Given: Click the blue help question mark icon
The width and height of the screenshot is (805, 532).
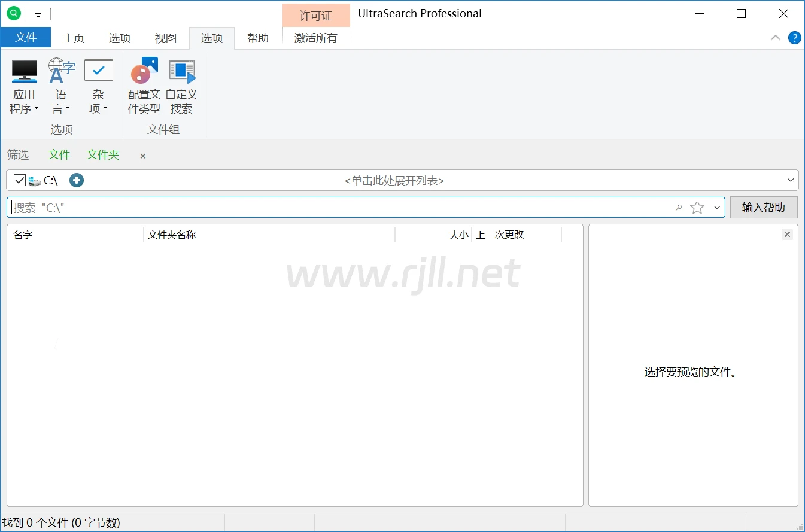Looking at the screenshot, I should point(794,38).
